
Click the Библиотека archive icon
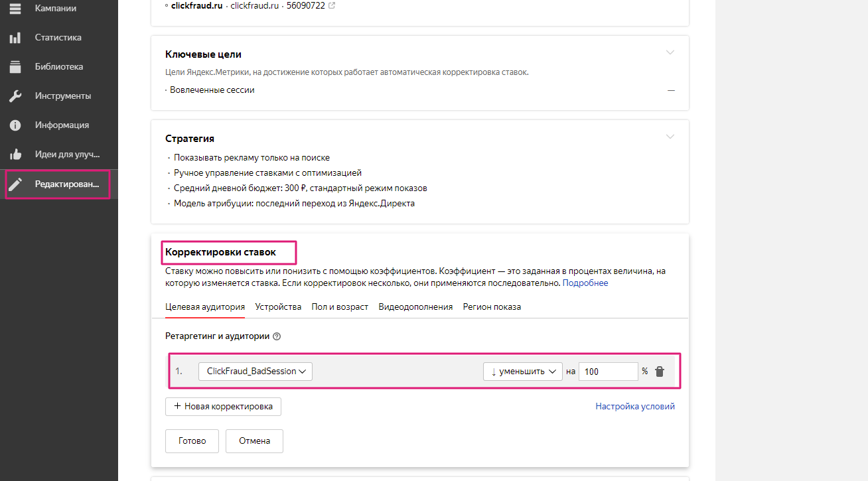coord(15,67)
